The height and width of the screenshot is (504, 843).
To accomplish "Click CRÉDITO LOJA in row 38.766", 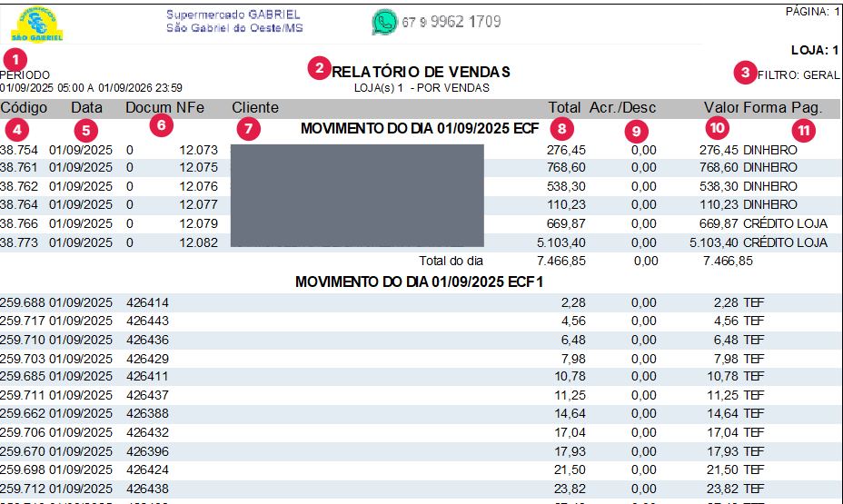I will [x=785, y=223].
